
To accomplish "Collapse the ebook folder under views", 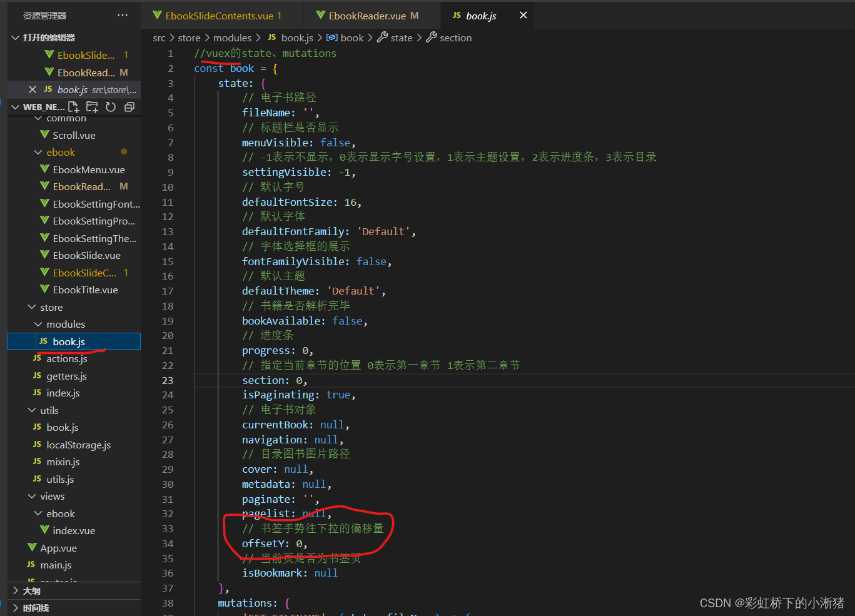I will [x=39, y=513].
